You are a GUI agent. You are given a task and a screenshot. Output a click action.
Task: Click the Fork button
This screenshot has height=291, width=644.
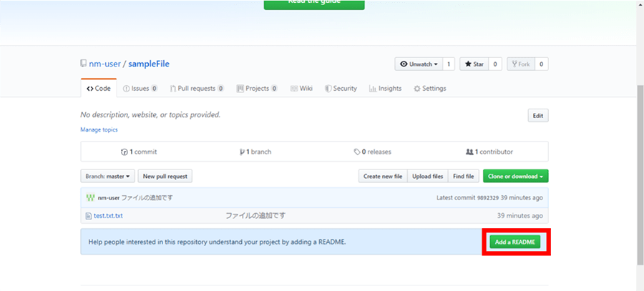(x=520, y=64)
